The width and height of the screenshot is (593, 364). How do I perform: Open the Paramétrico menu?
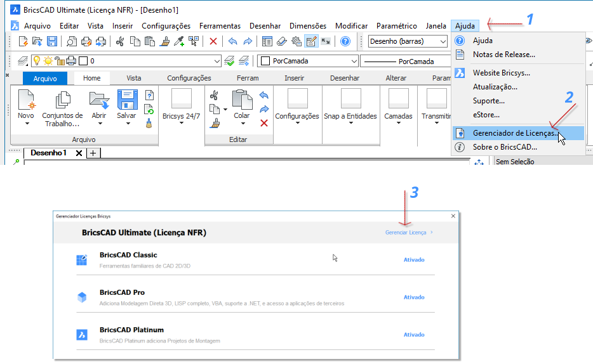tap(397, 25)
